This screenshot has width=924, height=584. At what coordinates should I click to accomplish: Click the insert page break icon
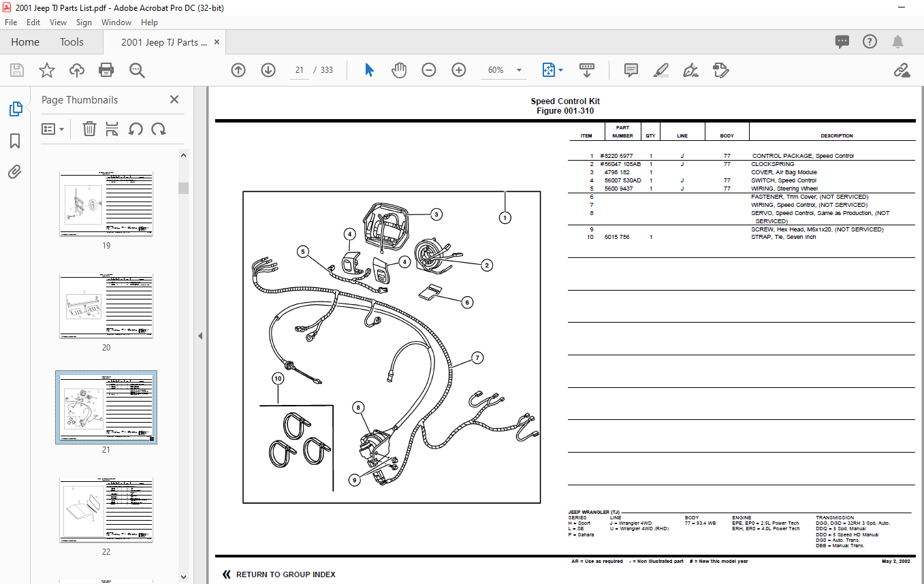pos(112,129)
